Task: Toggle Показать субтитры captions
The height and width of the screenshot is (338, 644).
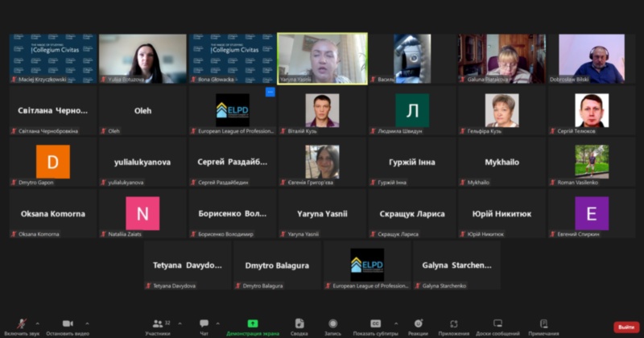Action: [375, 324]
